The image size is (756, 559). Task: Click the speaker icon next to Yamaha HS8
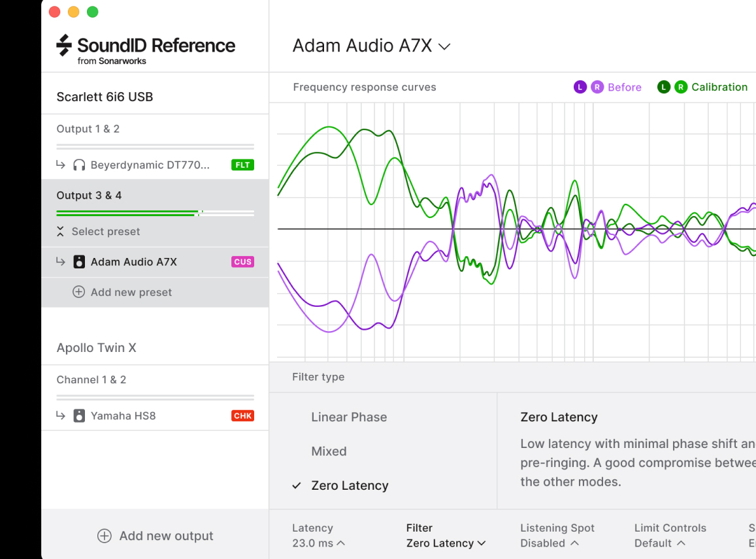(x=79, y=416)
